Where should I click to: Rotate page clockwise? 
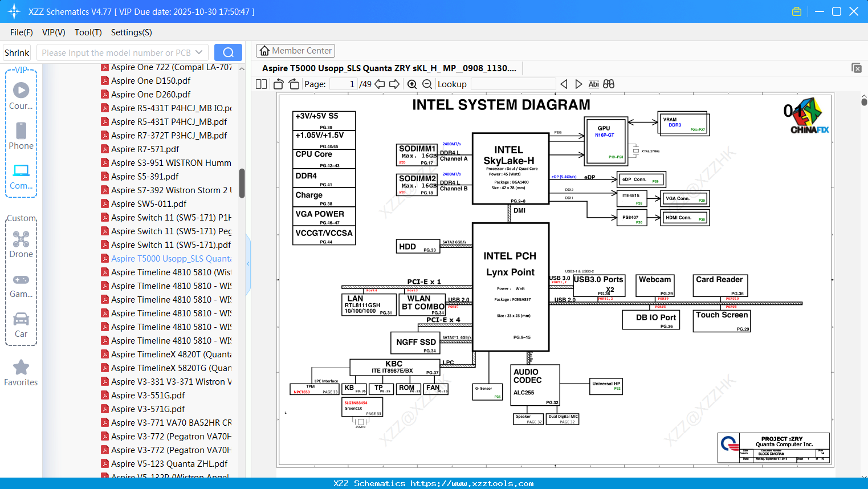294,84
